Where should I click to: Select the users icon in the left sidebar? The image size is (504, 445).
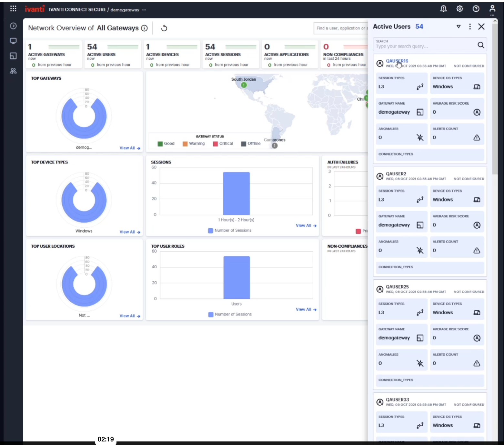tap(13, 71)
